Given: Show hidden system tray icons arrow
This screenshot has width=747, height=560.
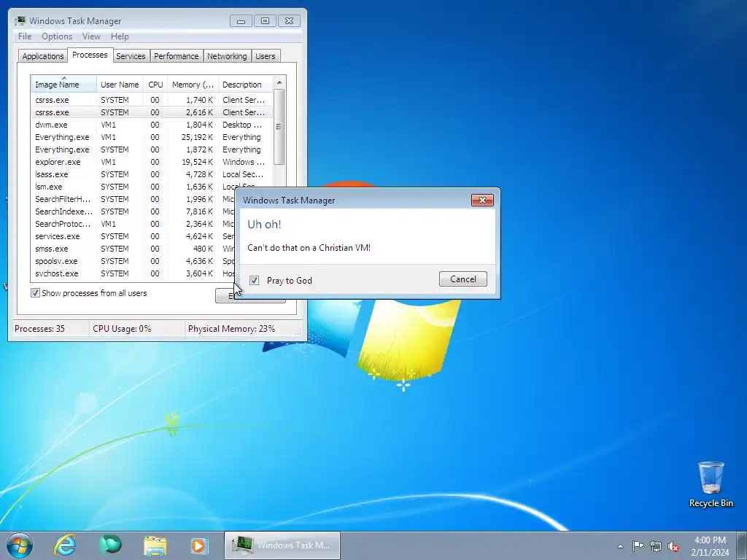Looking at the screenshot, I should (x=620, y=546).
